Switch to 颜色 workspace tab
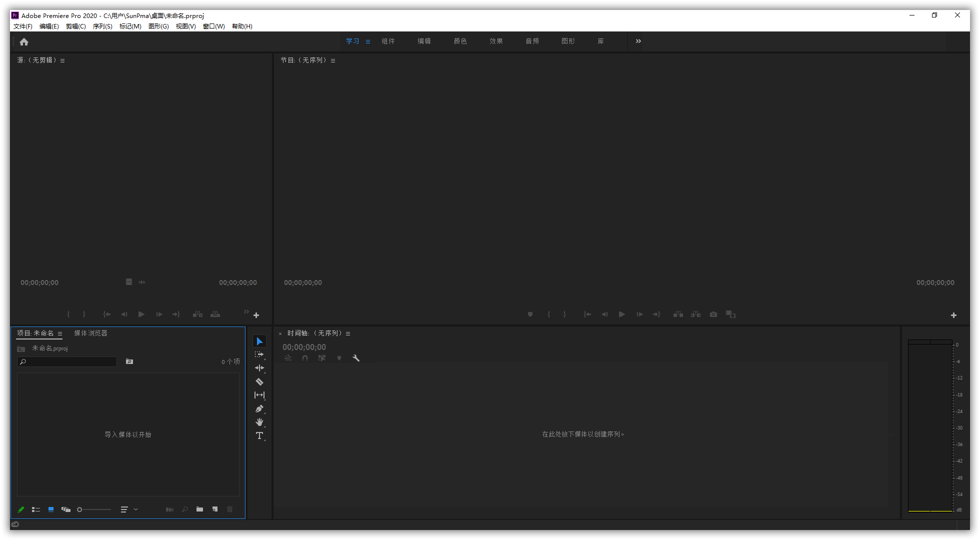Image resolution: width=980 pixels, height=540 pixels. click(x=460, y=41)
